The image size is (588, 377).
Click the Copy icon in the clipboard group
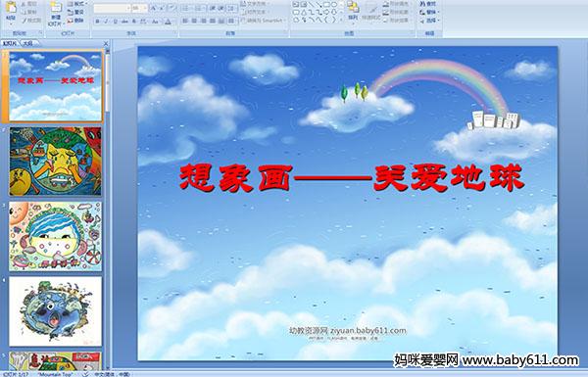(24, 13)
